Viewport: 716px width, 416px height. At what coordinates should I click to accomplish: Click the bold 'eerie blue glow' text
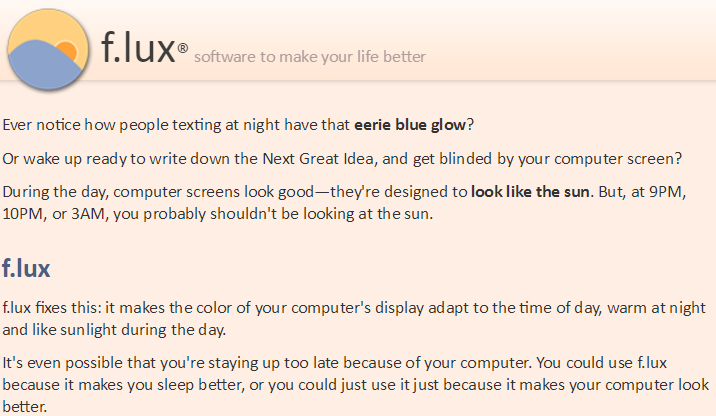pyautogui.click(x=410, y=125)
